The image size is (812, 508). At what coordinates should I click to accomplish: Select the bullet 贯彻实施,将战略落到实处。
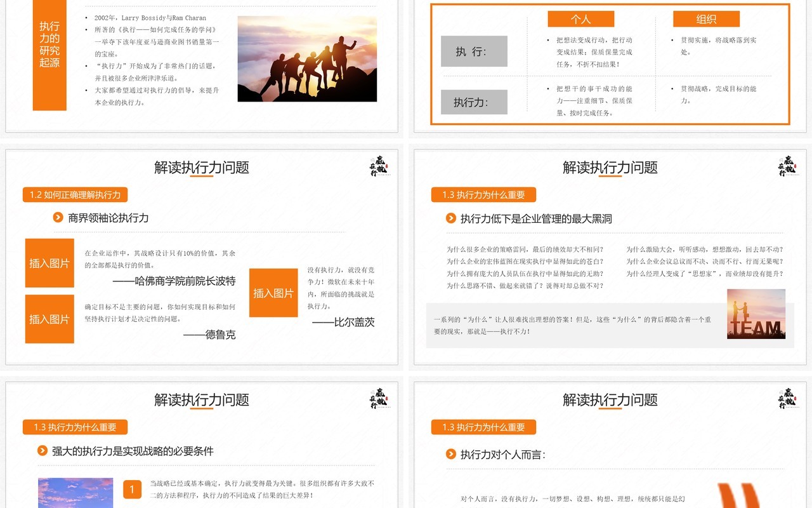point(719,46)
